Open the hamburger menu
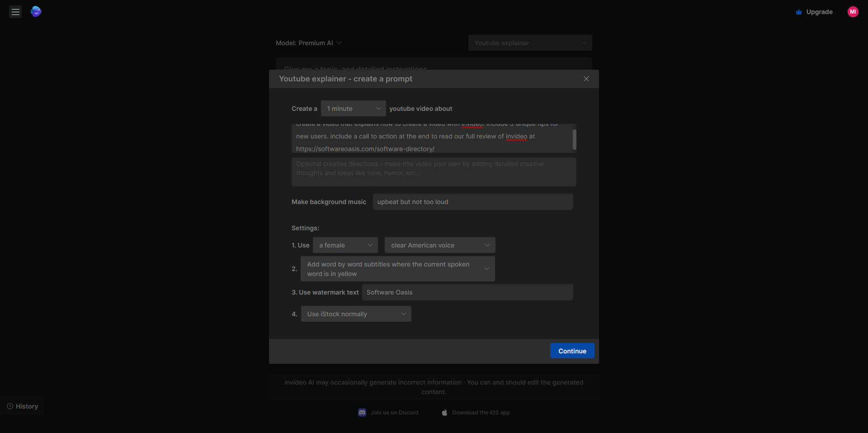 click(15, 12)
